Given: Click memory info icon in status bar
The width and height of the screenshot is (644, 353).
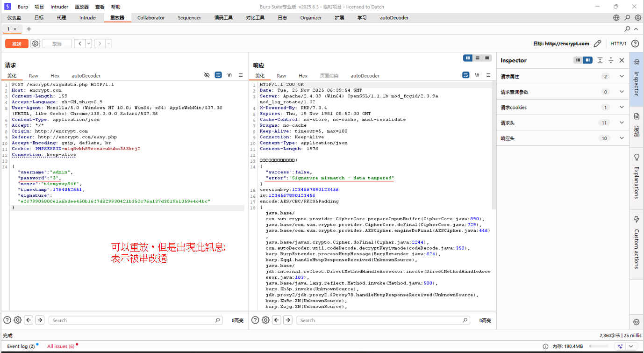Looking at the screenshot, I should pyautogui.click(x=545, y=346).
